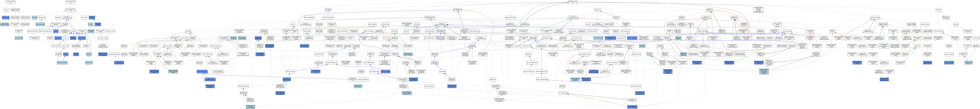Click the 'biological regulation' node
The height and width of the screenshot is (109, 980).
tap(511, 17)
